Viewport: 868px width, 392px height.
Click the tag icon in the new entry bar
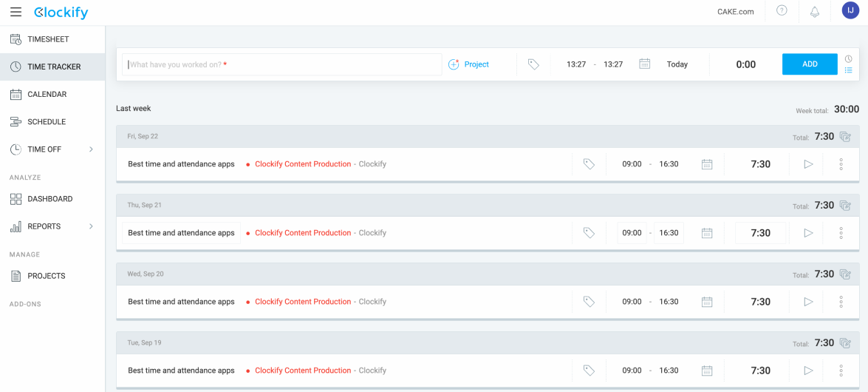click(x=533, y=64)
